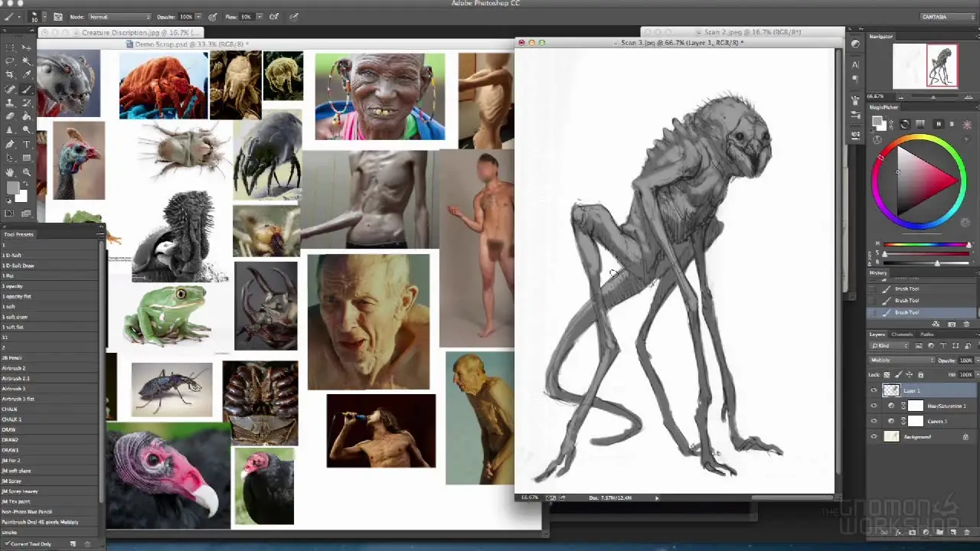
Task: Click the Navigator creature thumbnail
Action: click(942, 66)
